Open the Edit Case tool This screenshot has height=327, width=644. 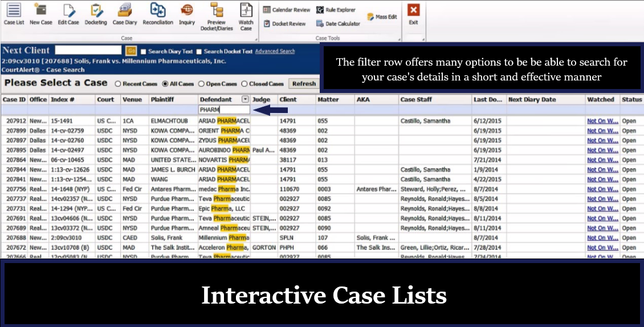point(68,14)
